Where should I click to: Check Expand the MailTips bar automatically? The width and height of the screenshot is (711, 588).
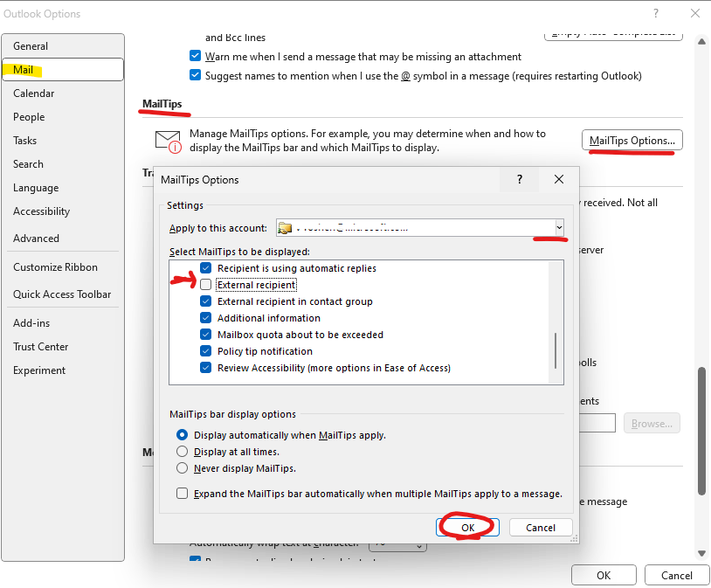[182, 493]
